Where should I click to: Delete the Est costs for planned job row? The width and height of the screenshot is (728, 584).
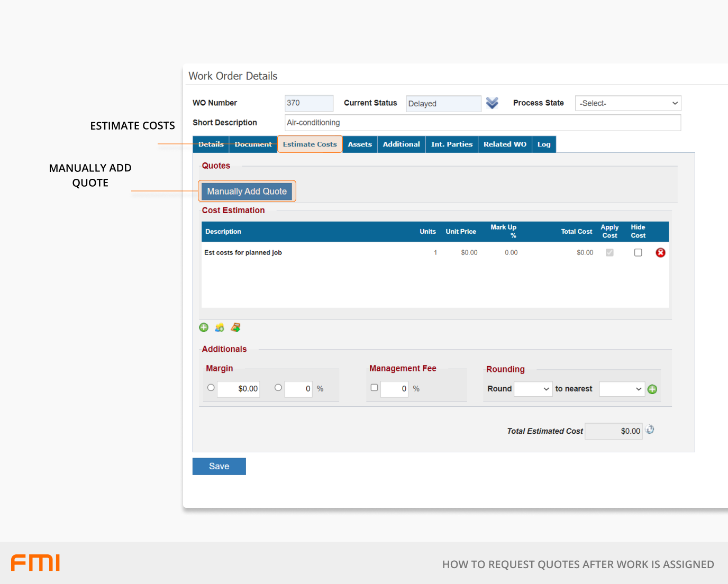[x=660, y=253]
